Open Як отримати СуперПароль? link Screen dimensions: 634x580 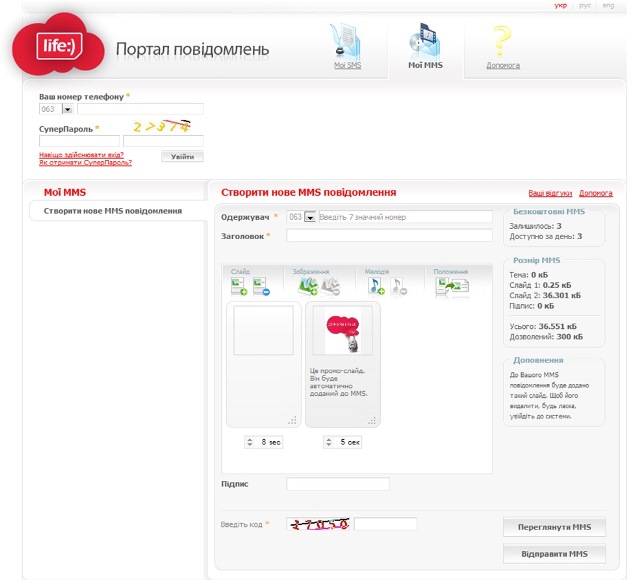tap(85, 163)
